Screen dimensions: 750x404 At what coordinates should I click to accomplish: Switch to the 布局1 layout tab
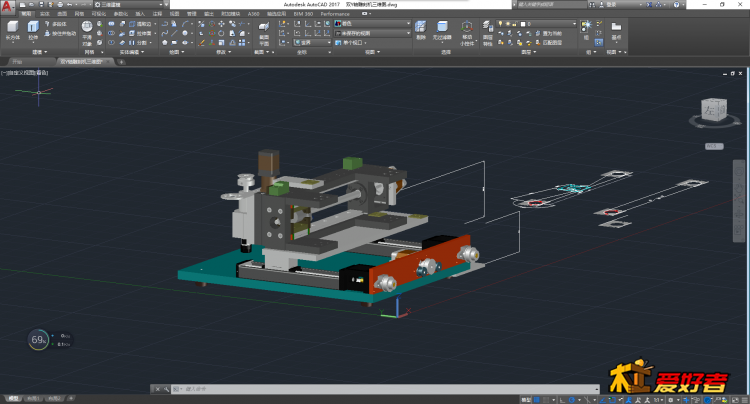[x=33, y=398]
